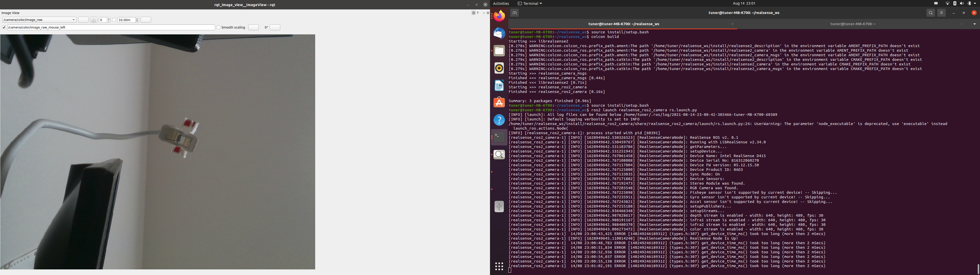This screenshot has width=980, height=275.
Task: Open Ubuntu Software store icon
Action: coord(499,103)
